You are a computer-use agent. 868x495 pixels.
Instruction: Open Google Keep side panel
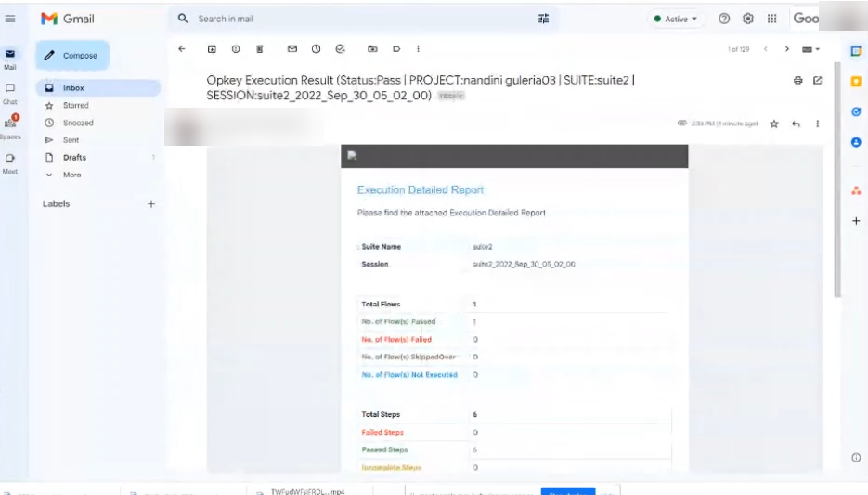click(x=856, y=82)
